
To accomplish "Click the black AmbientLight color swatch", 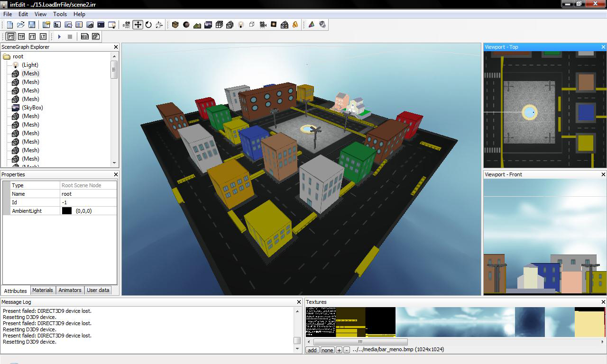I will [67, 211].
